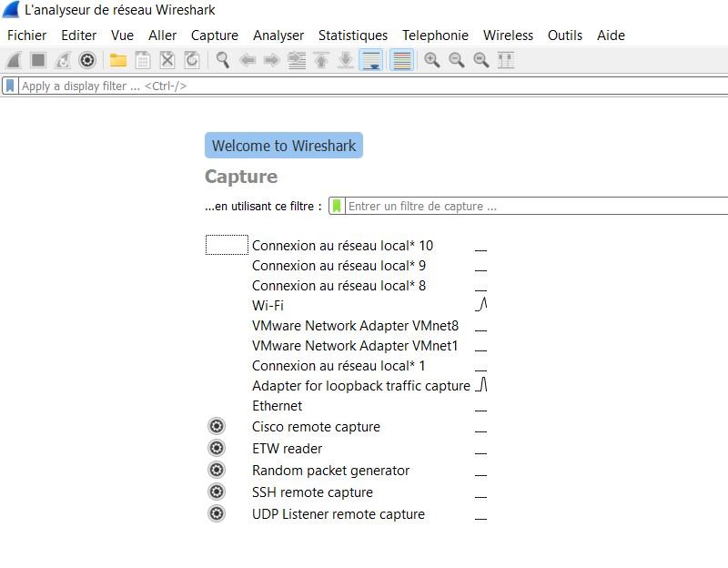Image resolution: width=728 pixels, height=568 pixels.
Task: Jump to the first packet
Action: (x=321, y=60)
